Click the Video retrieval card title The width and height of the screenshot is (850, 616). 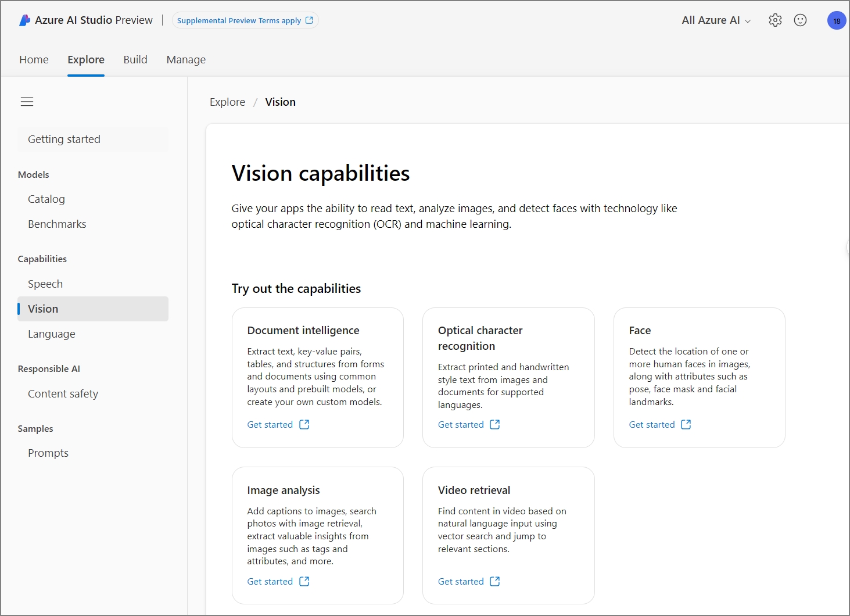[474, 490]
